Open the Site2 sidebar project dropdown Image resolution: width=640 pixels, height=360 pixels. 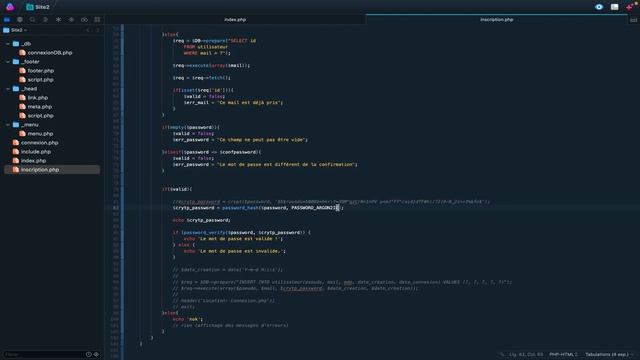click(15, 30)
